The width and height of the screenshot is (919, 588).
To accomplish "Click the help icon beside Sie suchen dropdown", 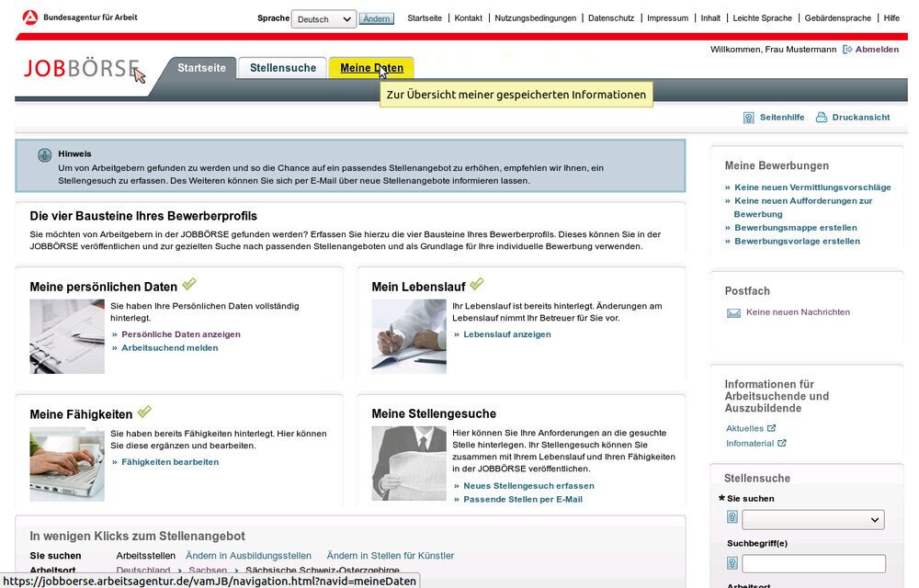I will coord(732,516).
